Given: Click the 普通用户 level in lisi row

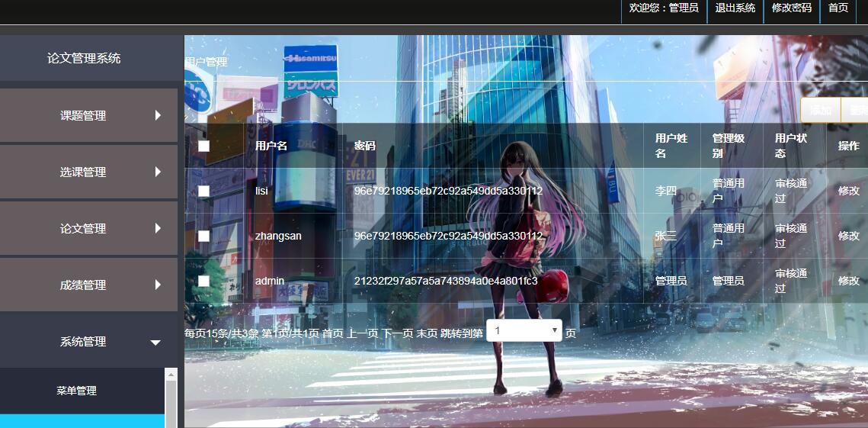Looking at the screenshot, I should tap(729, 190).
